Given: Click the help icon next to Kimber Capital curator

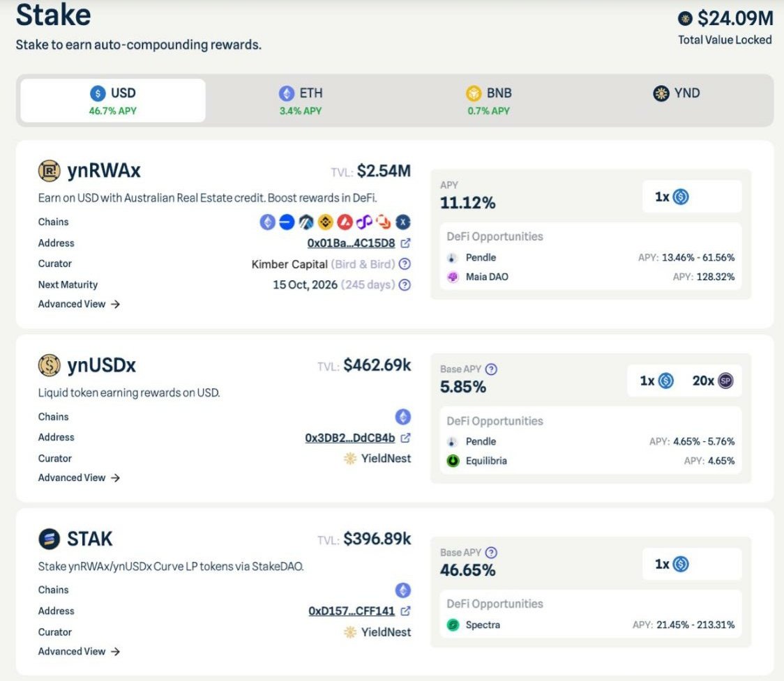Looking at the screenshot, I should click(x=405, y=263).
